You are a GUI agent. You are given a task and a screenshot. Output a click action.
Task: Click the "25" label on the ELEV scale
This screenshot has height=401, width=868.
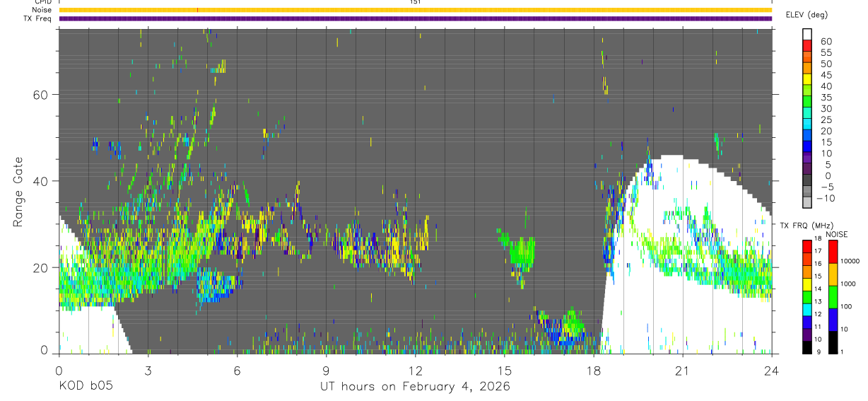tap(826, 120)
